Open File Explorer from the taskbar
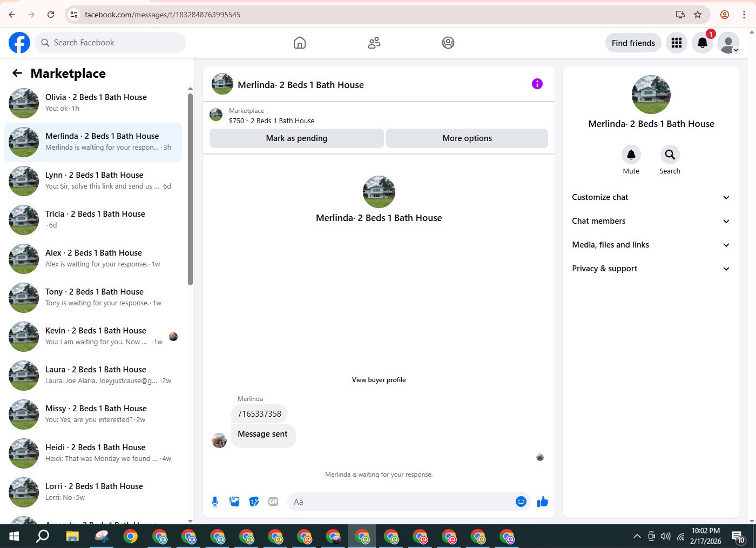The image size is (756, 548). [x=72, y=537]
